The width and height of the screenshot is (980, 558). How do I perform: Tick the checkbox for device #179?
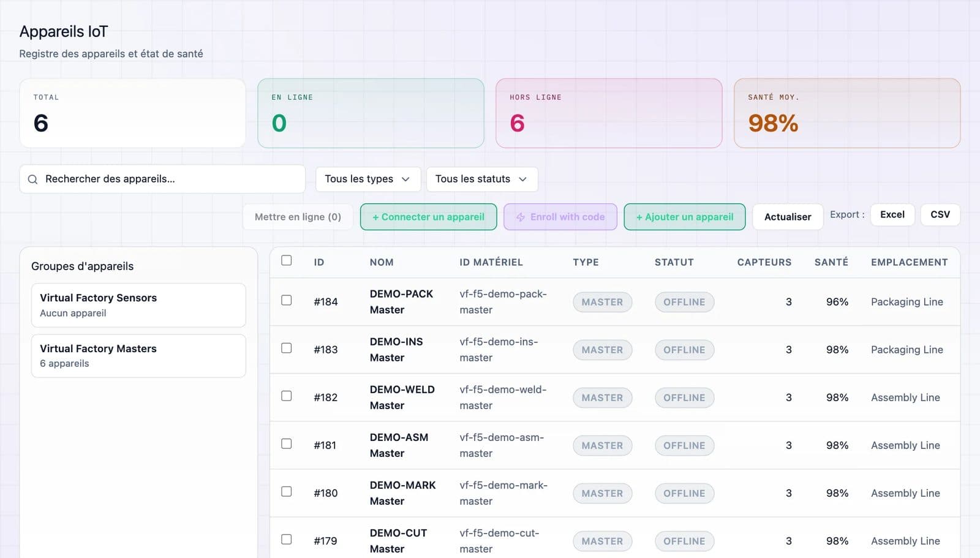click(x=287, y=539)
